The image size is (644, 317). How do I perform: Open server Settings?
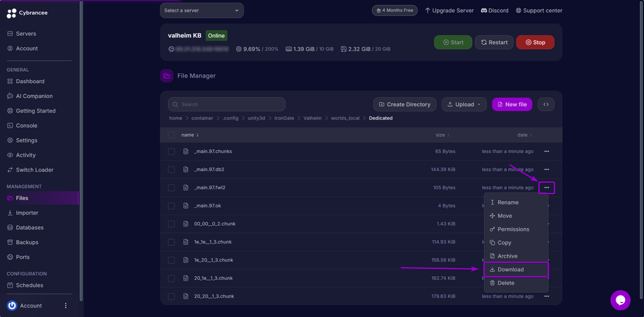tap(23, 140)
